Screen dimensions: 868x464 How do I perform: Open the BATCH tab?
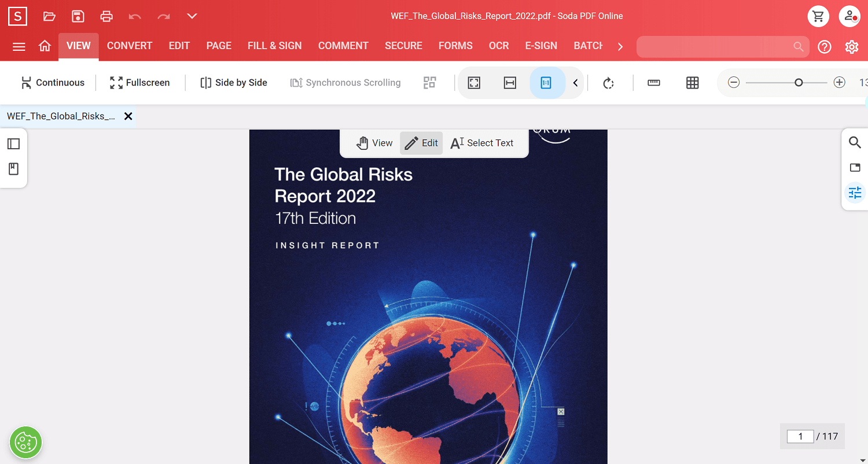click(588, 46)
